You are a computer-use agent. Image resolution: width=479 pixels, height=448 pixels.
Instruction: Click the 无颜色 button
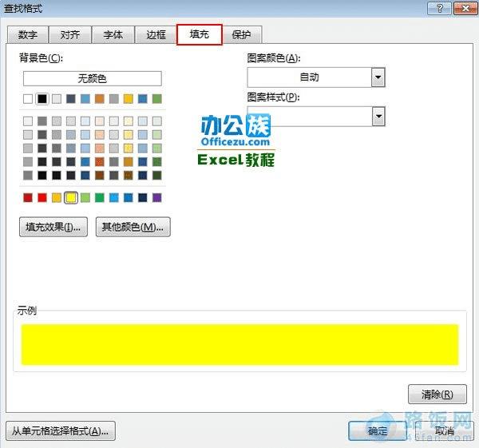pos(93,78)
